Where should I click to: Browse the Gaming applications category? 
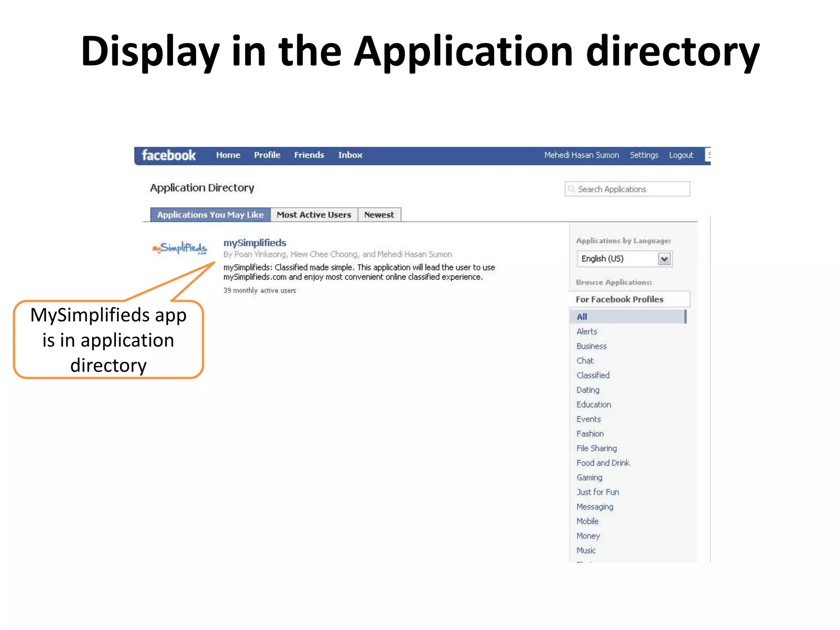pos(589,477)
